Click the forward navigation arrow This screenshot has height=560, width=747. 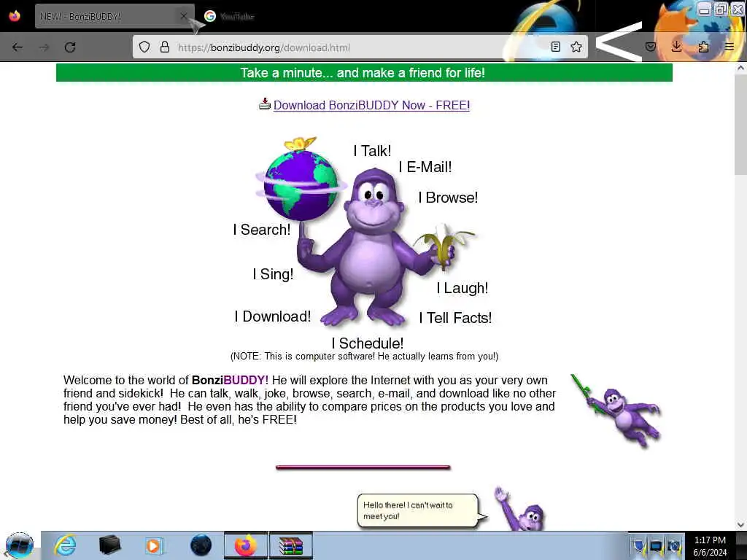click(x=44, y=47)
